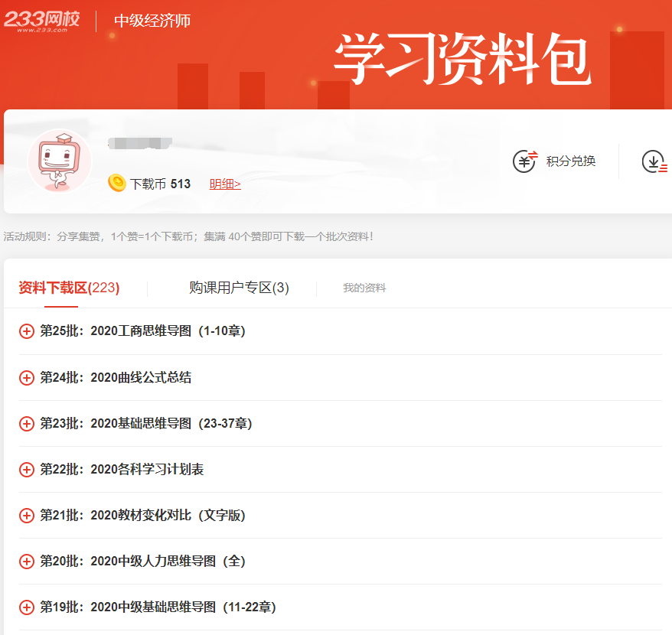Viewport: 672px width, 635px height.
Task: Click 中级经济师 header title
Action: (152, 21)
